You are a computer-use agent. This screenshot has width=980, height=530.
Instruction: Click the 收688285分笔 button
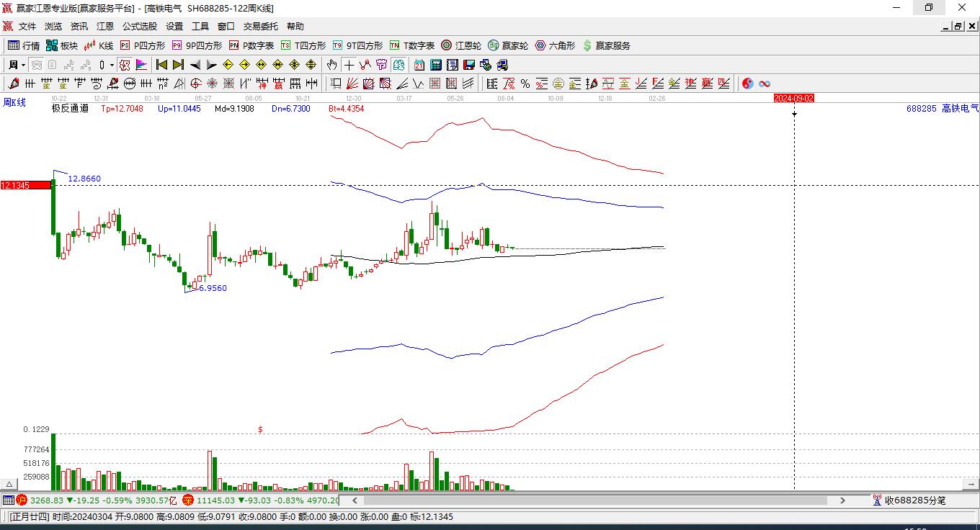[x=909, y=500]
